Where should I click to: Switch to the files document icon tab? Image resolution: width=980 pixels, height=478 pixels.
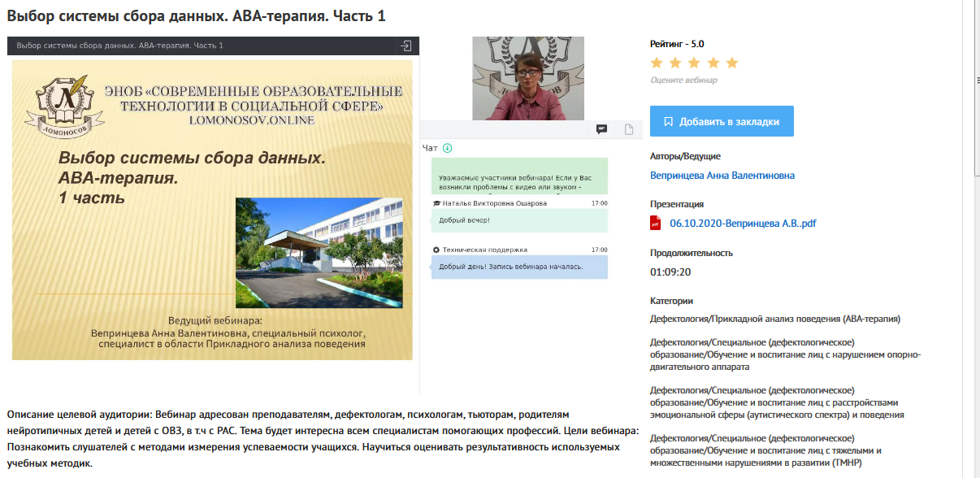coord(628,129)
